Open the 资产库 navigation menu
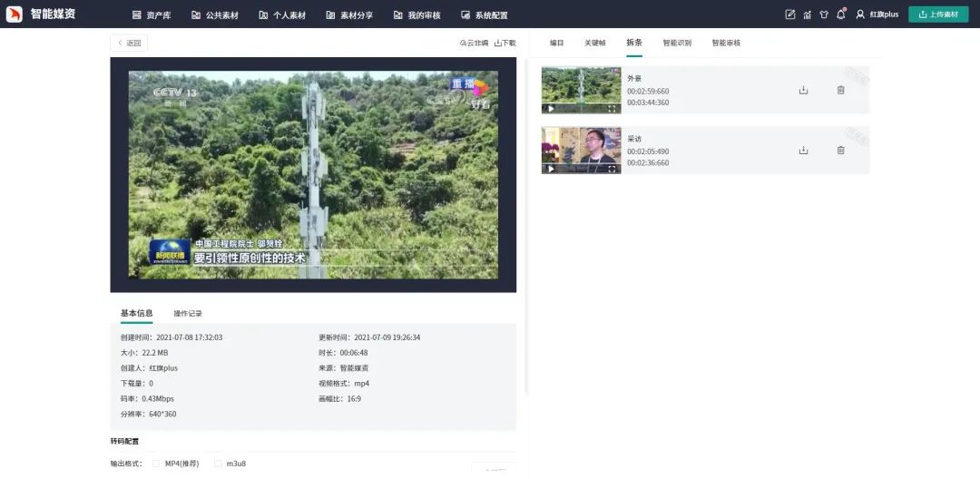This screenshot has width=980, height=479. pyautogui.click(x=152, y=15)
